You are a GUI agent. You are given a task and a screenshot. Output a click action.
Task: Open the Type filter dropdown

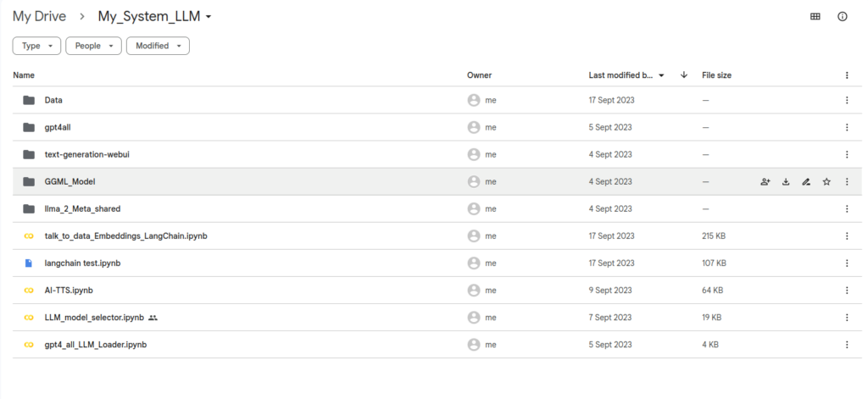[36, 46]
